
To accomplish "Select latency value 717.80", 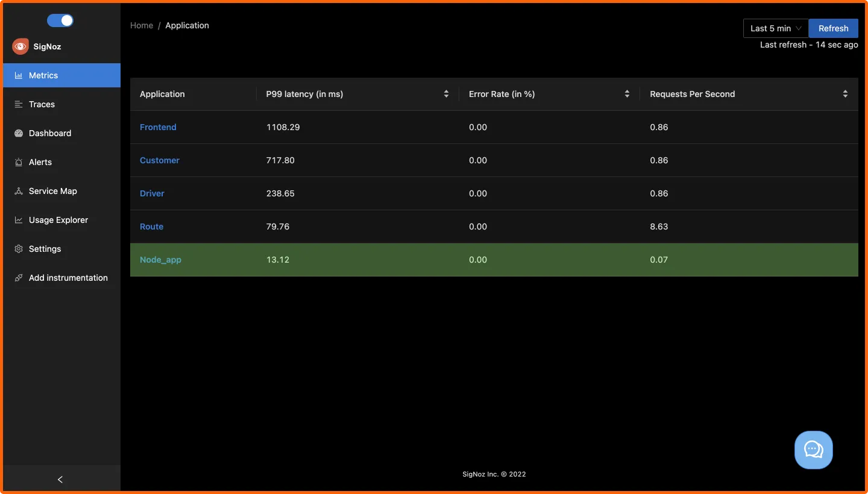I will click(280, 160).
